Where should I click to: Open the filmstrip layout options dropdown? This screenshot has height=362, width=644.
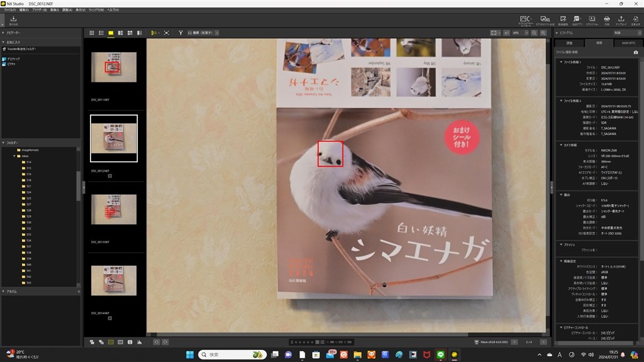pos(154,33)
